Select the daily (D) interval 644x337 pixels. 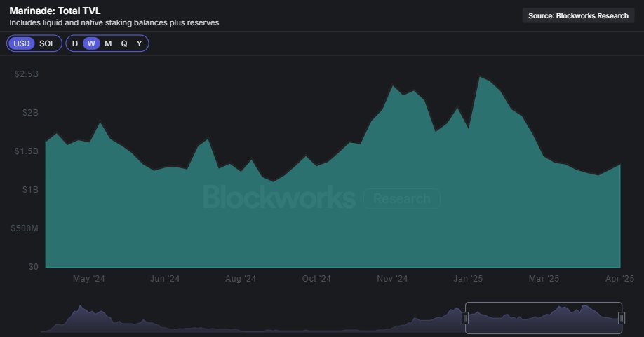pyautogui.click(x=75, y=43)
